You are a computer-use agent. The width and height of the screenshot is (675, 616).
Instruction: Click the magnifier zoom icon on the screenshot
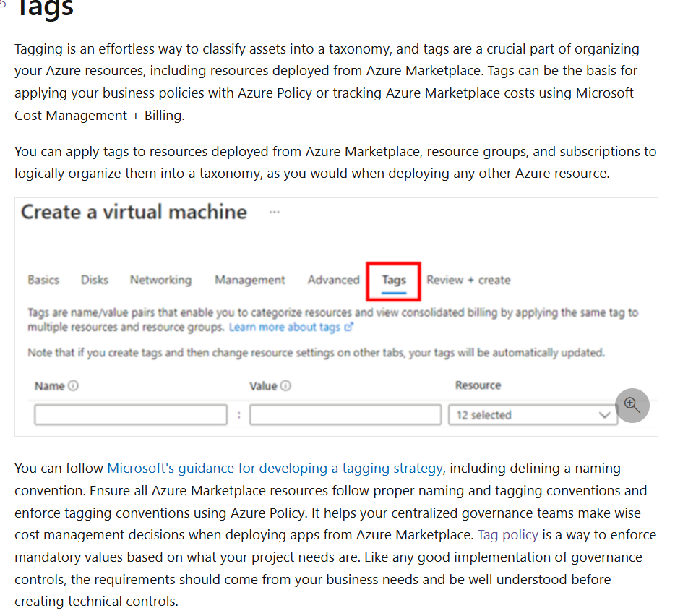tap(632, 406)
